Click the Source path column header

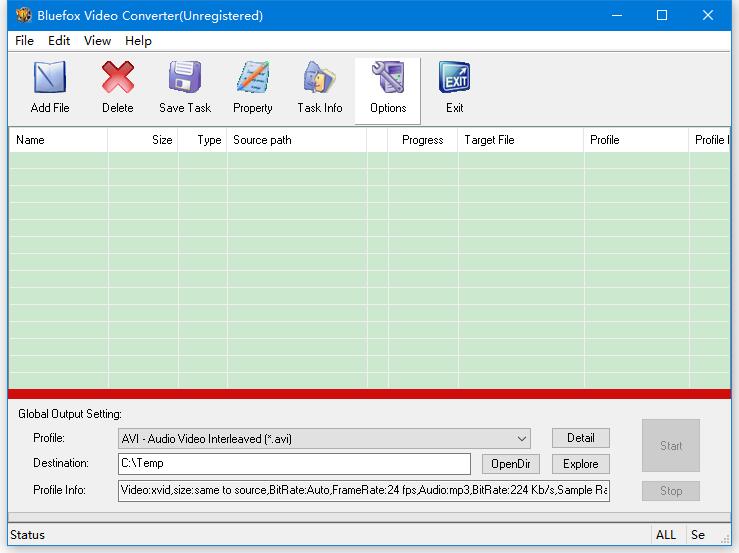click(x=296, y=140)
